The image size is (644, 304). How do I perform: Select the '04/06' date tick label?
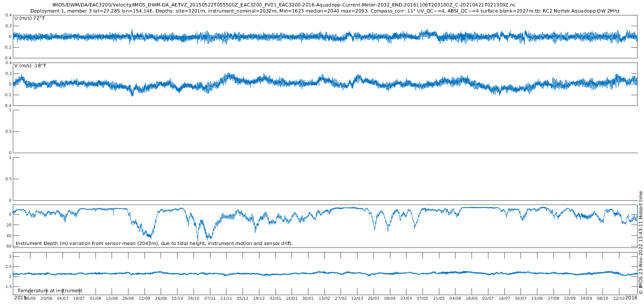click(x=455, y=298)
